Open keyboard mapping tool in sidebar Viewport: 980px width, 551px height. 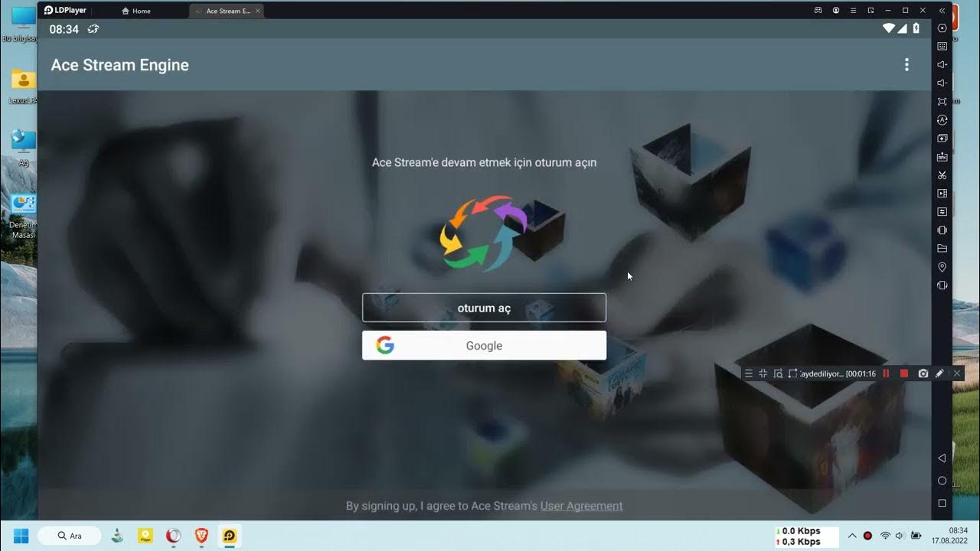click(942, 47)
